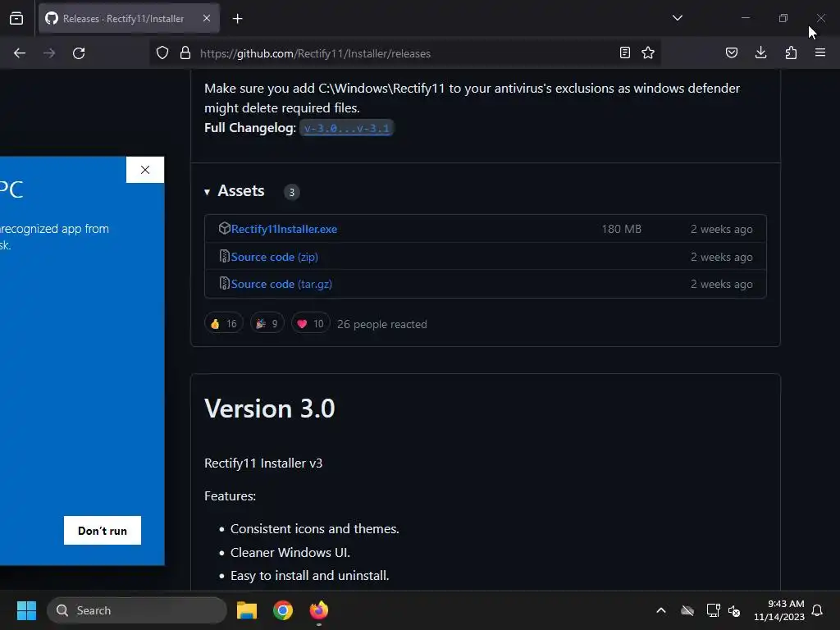Viewport: 840px width, 630px height.
Task: Click the taskbar Search box
Action: pos(137,610)
